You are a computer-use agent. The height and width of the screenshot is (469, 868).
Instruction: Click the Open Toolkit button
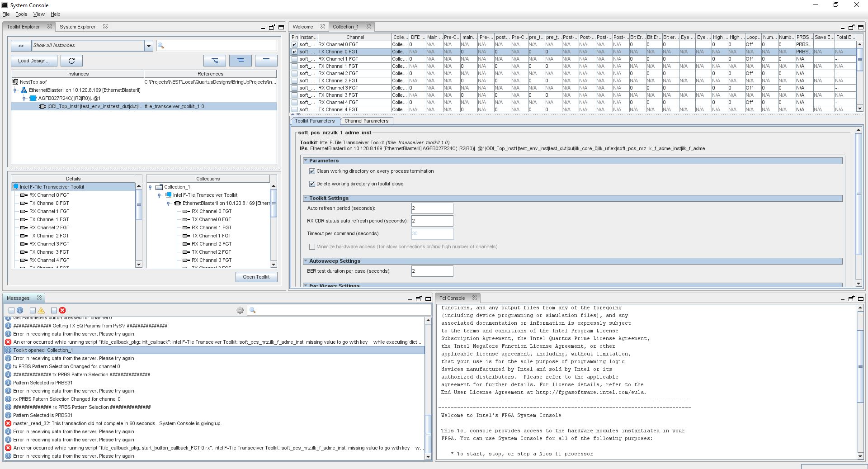[x=256, y=277]
